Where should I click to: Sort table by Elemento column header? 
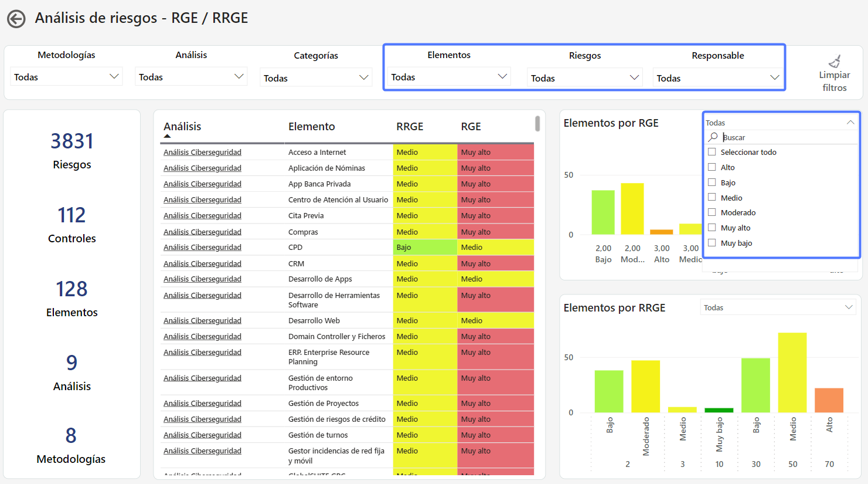pyautogui.click(x=311, y=127)
